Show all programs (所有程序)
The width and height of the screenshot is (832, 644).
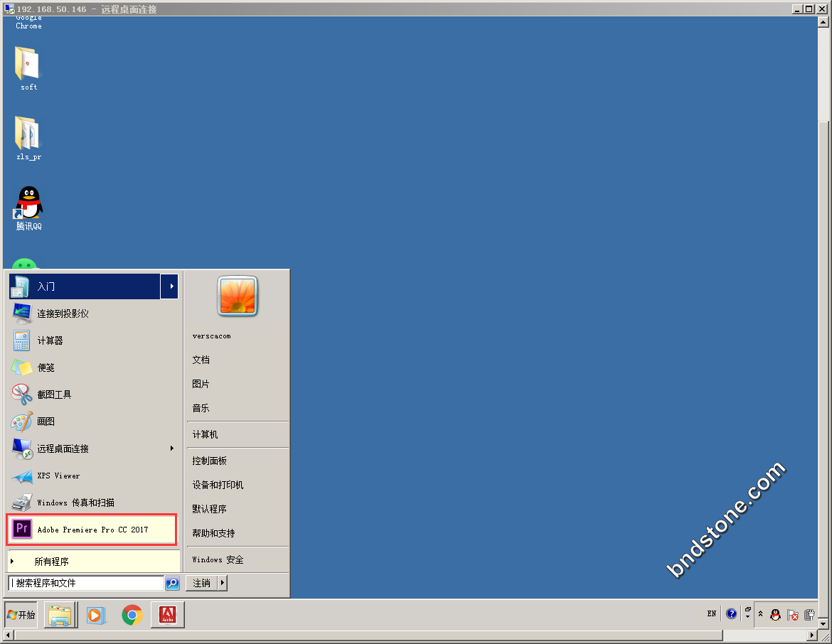(x=51, y=562)
